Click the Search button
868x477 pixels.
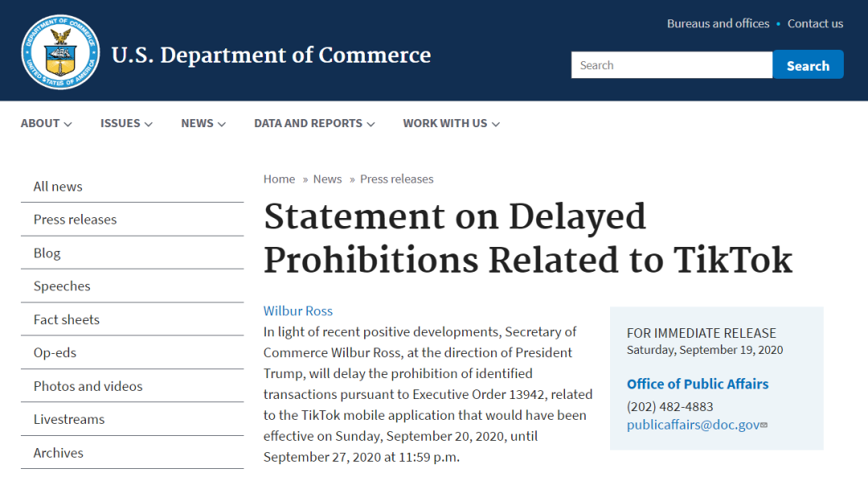pyautogui.click(x=808, y=65)
